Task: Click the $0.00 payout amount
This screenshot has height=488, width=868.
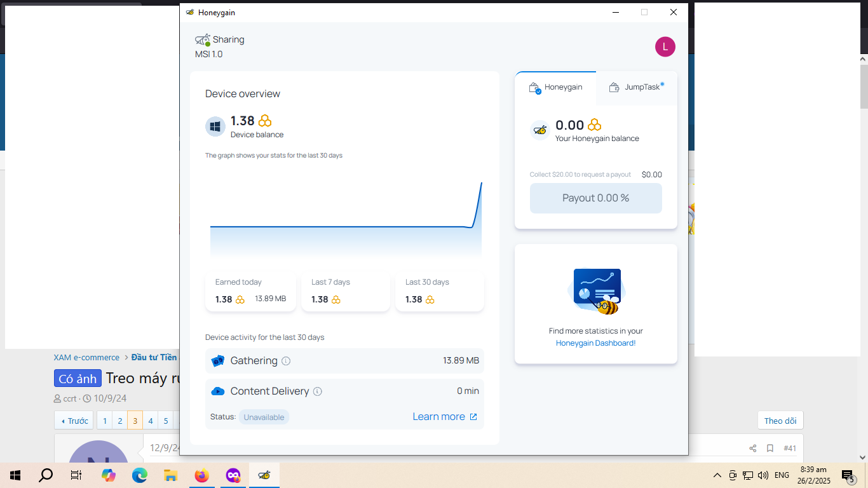Action: [652, 175]
